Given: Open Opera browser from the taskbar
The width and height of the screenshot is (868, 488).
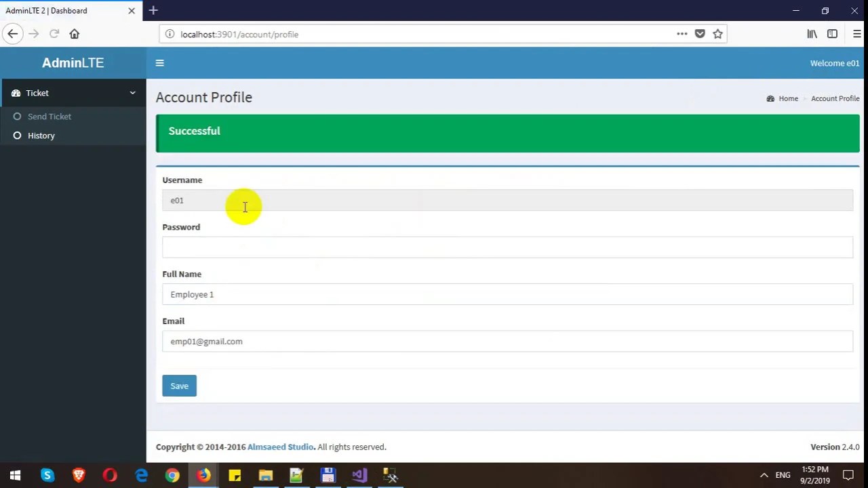Looking at the screenshot, I should point(110,475).
